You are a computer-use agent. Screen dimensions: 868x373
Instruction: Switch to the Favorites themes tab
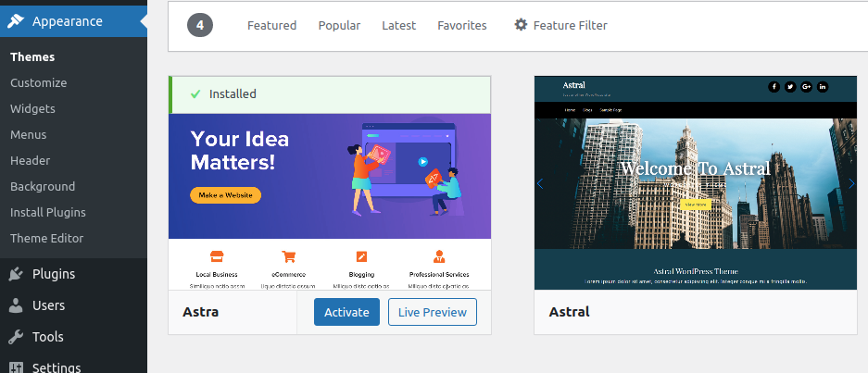(x=462, y=26)
